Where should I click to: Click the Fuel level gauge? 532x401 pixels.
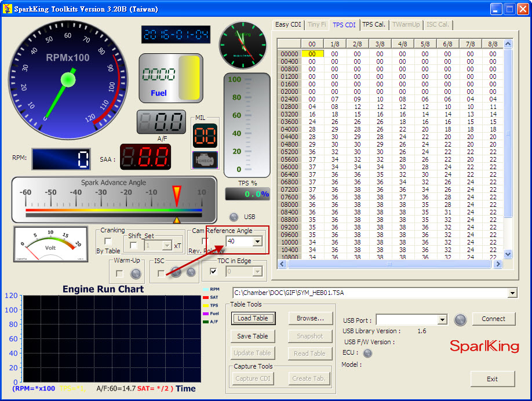(170, 78)
